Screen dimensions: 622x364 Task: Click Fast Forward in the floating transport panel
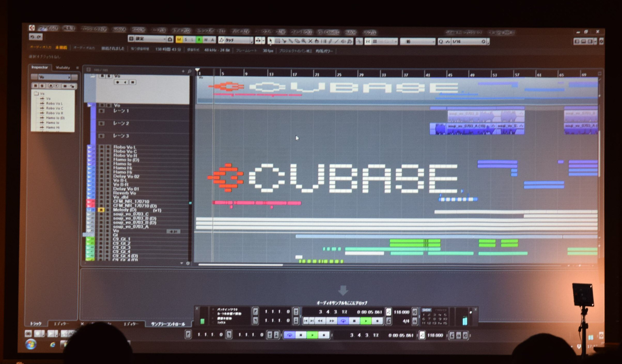(x=331, y=321)
